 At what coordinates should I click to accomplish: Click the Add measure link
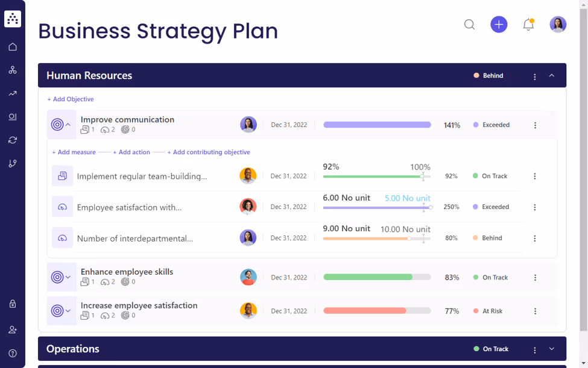pos(74,152)
